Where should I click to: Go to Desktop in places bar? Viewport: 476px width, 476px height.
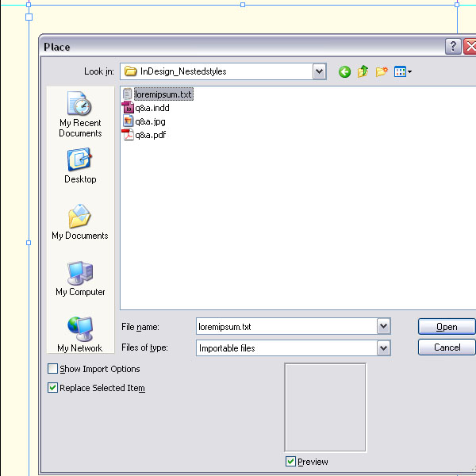[x=80, y=166]
